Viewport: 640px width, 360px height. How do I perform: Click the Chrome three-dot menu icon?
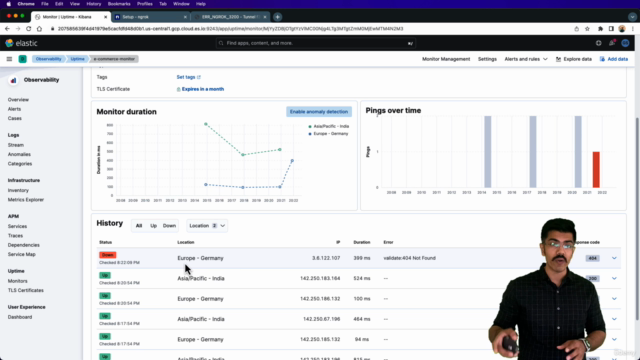(x=633, y=29)
